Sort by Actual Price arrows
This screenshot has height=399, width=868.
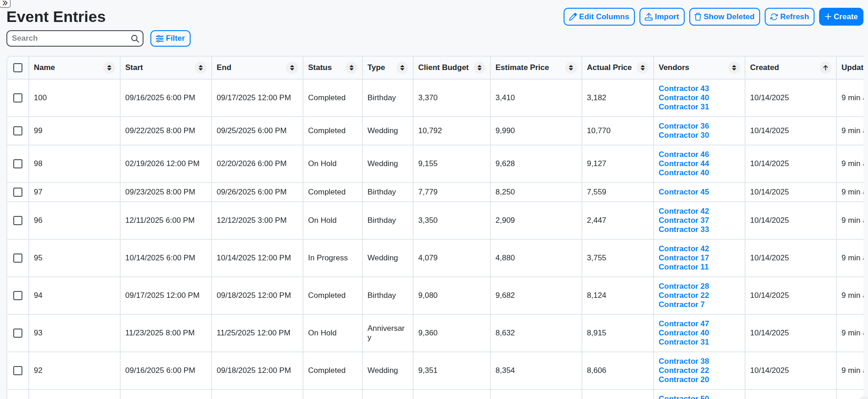tap(643, 68)
